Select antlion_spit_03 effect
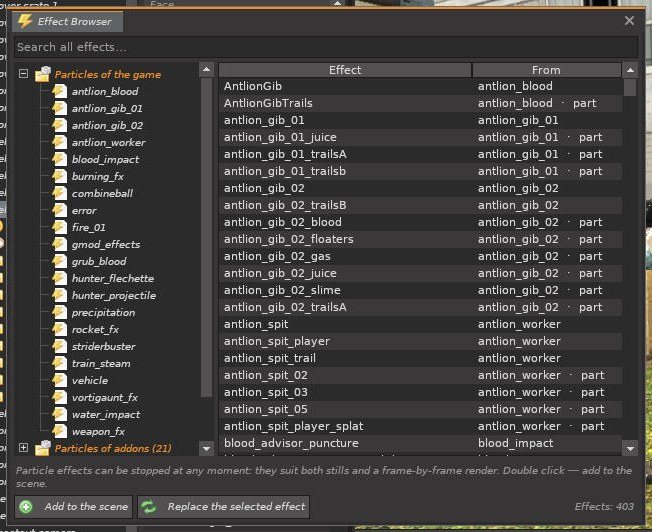 (x=420, y=392)
